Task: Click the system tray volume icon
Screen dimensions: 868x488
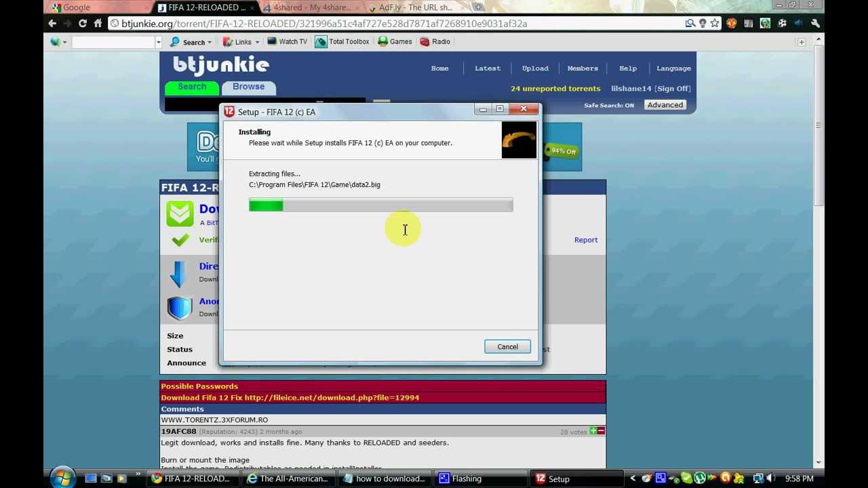Action: pos(771,479)
